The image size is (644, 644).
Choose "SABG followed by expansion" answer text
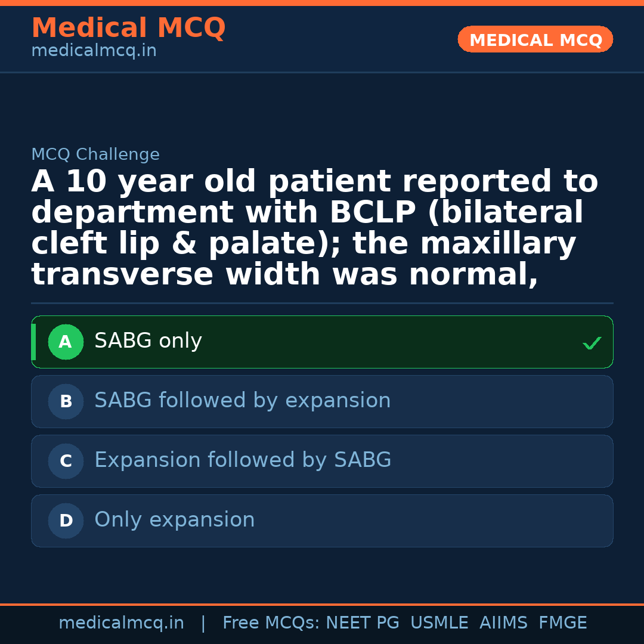(242, 401)
